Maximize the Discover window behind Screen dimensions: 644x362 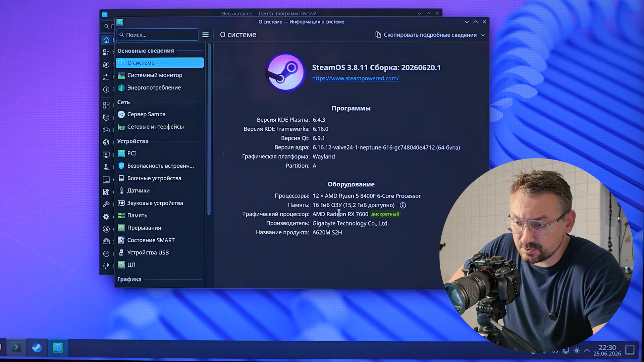coord(428,13)
